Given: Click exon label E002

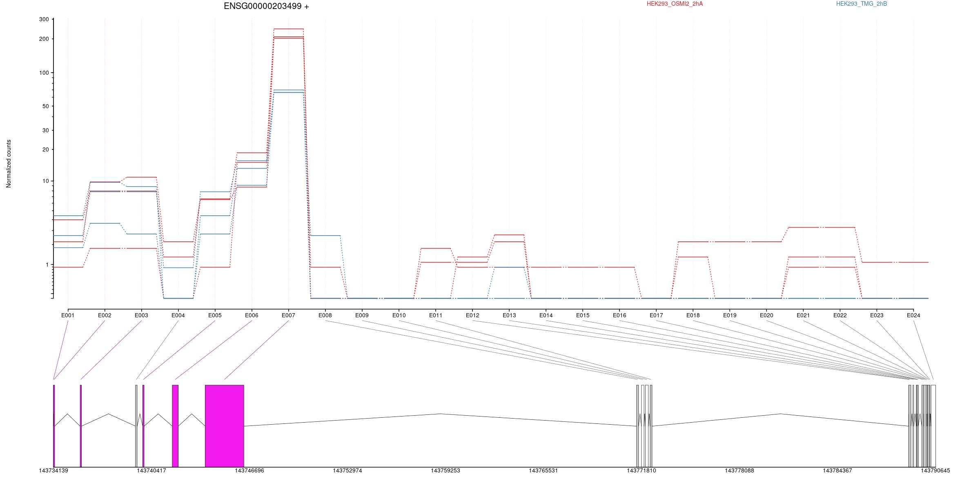Looking at the screenshot, I should click(105, 315).
